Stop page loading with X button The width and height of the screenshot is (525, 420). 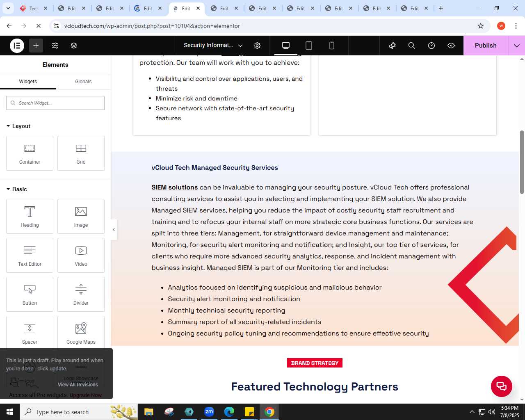[x=39, y=26]
